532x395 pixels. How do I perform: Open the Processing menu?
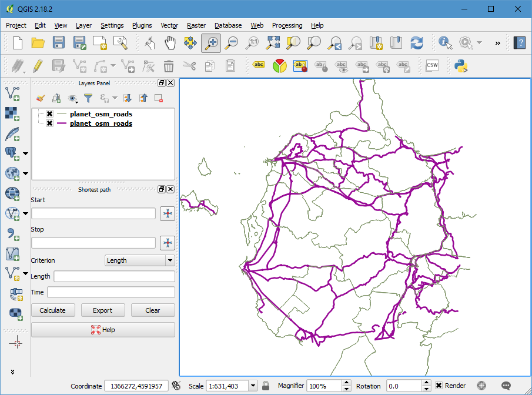click(x=287, y=25)
